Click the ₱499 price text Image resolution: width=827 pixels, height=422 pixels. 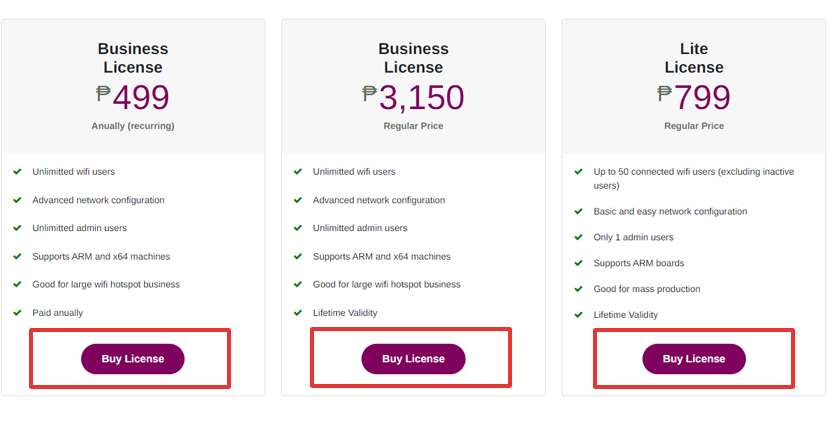pyautogui.click(x=133, y=97)
